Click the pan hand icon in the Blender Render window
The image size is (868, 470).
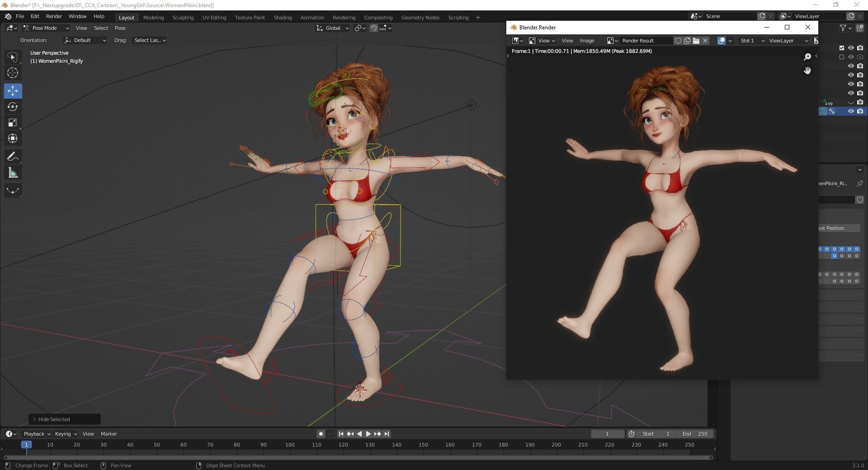pyautogui.click(x=807, y=70)
